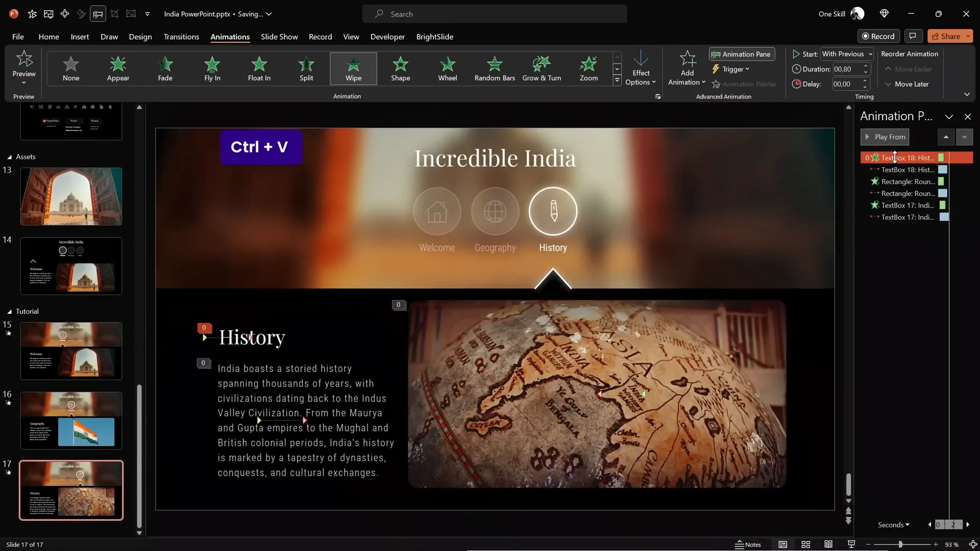Switch to Normal view in status bar
This screenshot has height=551, width=980.
(x=782, y=544)
